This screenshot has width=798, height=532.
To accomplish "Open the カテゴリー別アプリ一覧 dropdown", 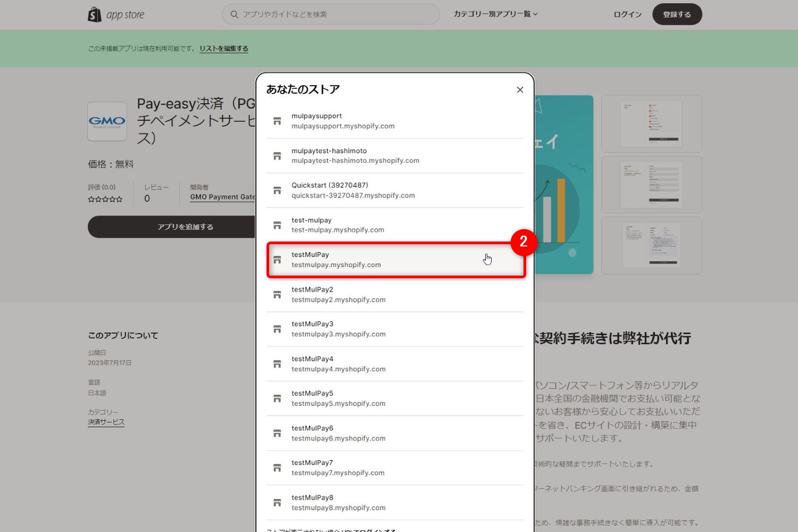I will (x=495, y=14).
